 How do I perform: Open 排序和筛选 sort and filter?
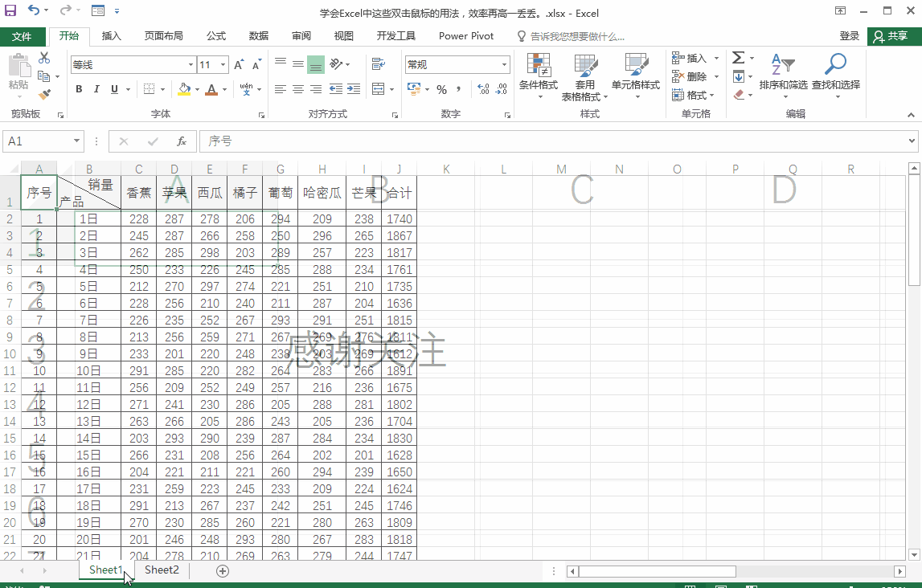[783, 76]
